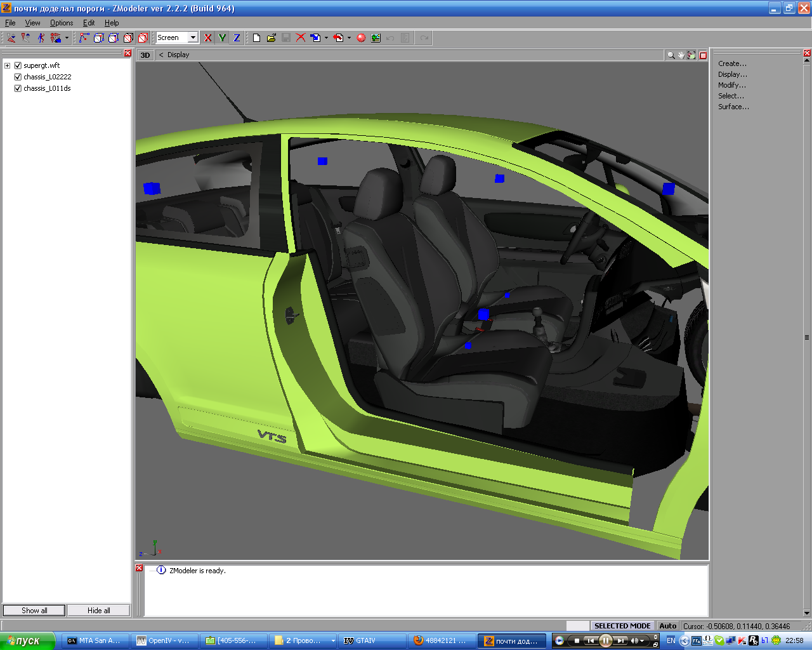
Task: Pause playback in taskbar media player
Action: [605, 640]
